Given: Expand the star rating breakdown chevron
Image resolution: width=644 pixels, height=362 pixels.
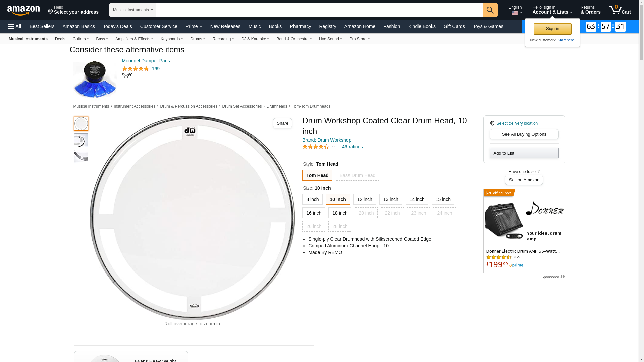Looking at the screenshot, I should click(333, 147).
